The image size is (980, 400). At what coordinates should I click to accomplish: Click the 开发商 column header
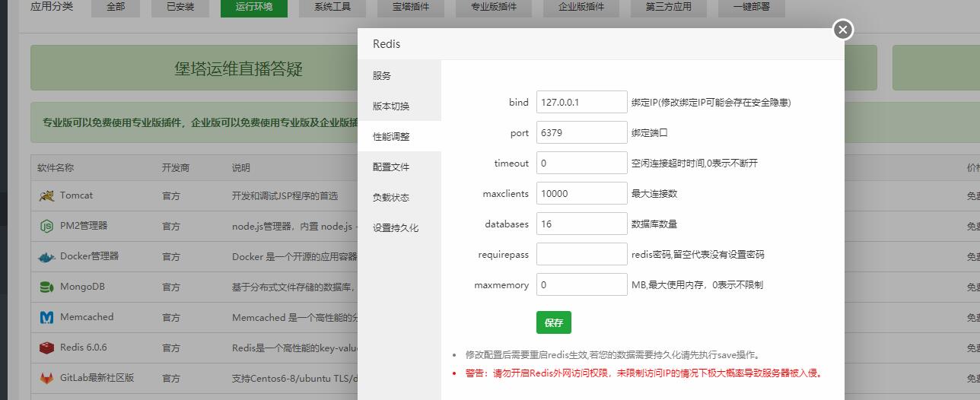pos(176,167)
